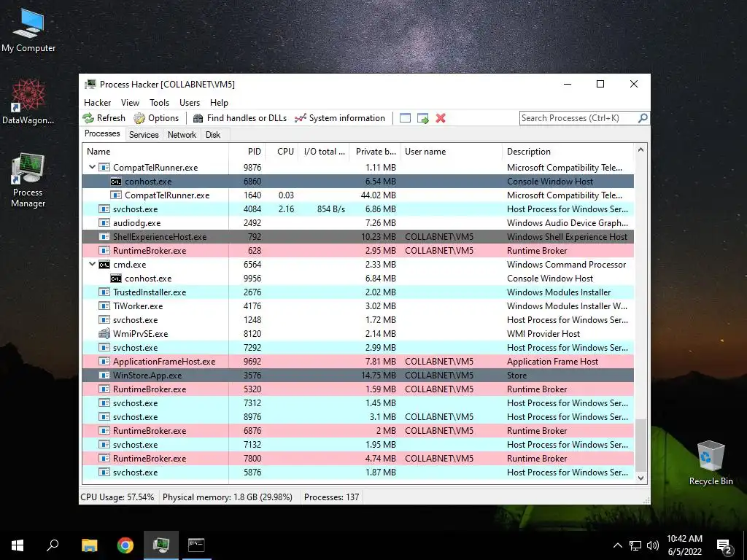Open File Explorer from the taskbar
Image resolution: width=747 pixels, height=560 pixels.
[x=89, y=545]
